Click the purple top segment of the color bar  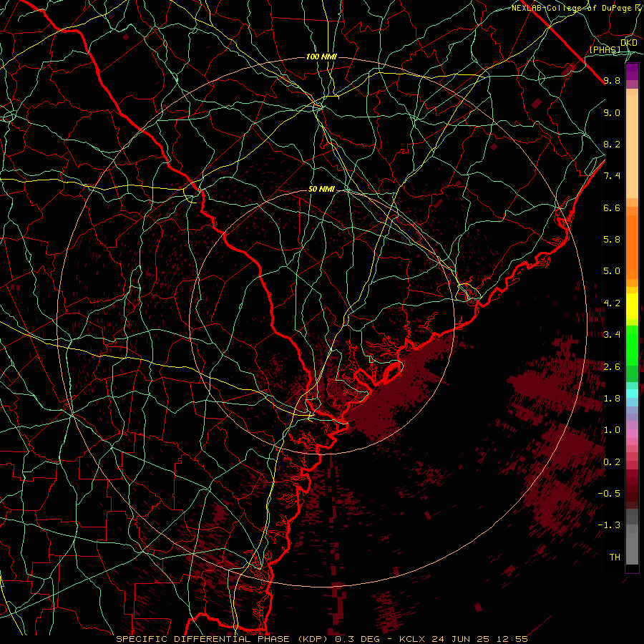click(x=632, y=72)
